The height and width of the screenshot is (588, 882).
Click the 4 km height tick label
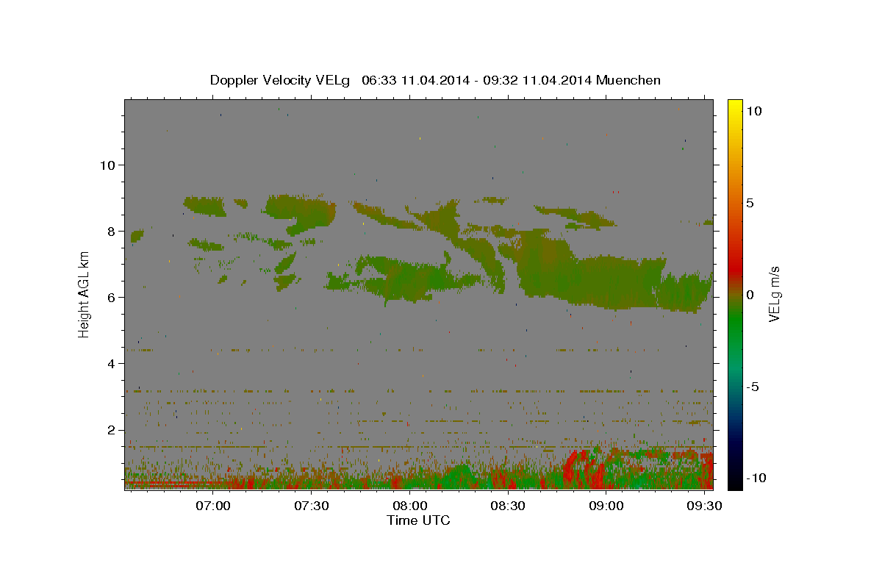pyautogui.click(x=112, y=363)
